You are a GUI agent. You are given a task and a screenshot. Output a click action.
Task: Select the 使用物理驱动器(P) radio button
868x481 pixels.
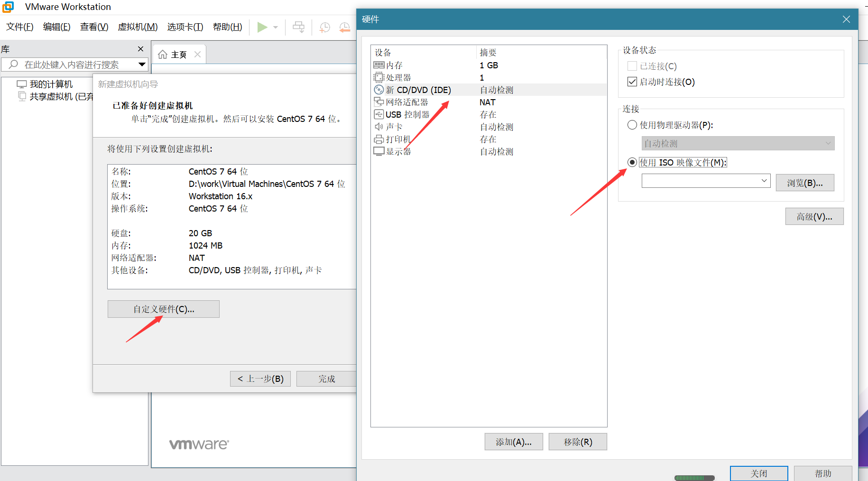point(632,125)
